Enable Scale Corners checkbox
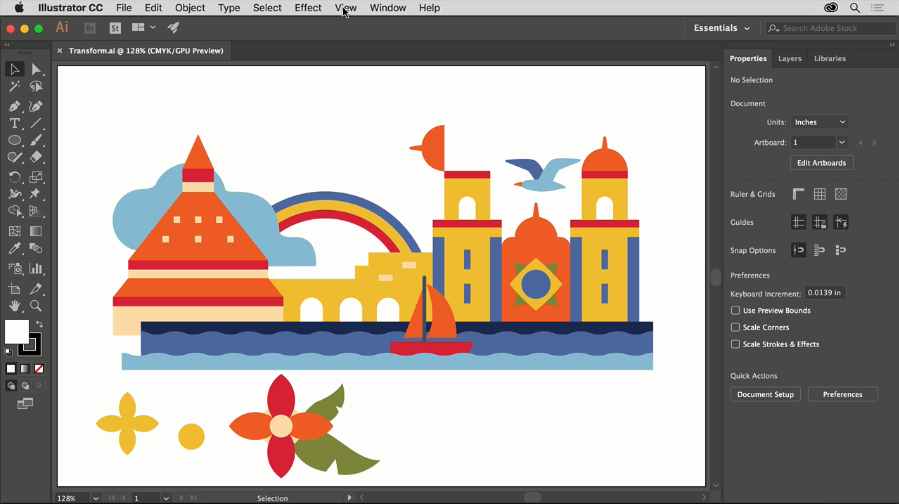The width and height of the screenshot is (899, 504). point(735,327)
